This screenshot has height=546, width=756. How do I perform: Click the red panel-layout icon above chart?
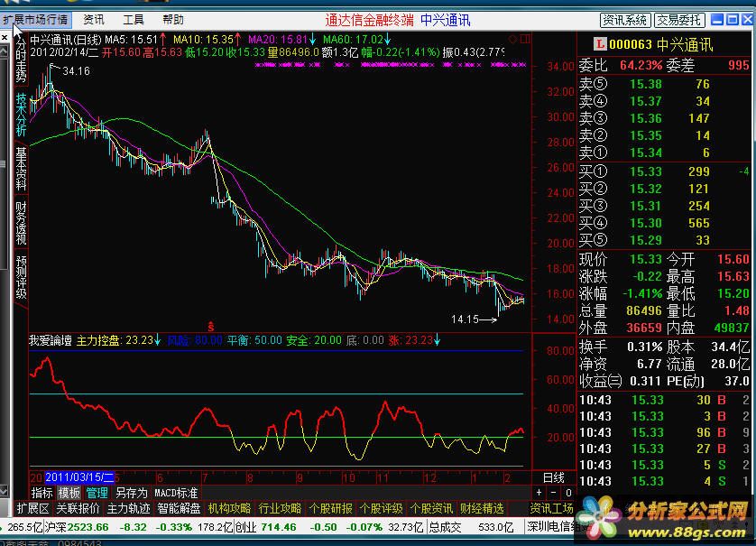(524, 39)
